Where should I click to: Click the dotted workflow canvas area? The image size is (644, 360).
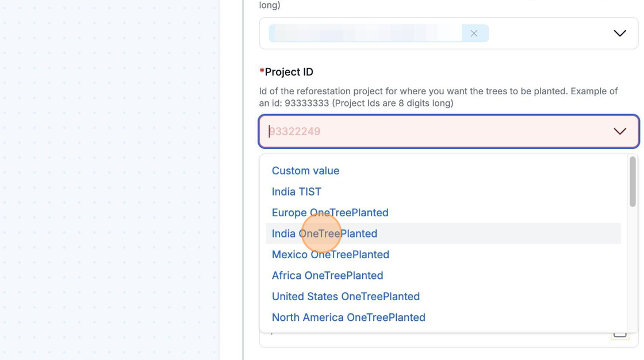point(109,173)
